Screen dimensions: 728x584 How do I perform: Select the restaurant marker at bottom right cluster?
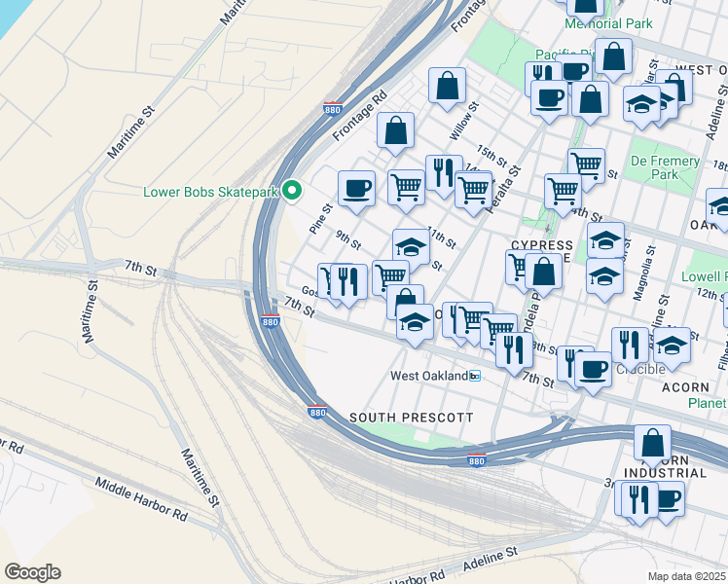639,503
